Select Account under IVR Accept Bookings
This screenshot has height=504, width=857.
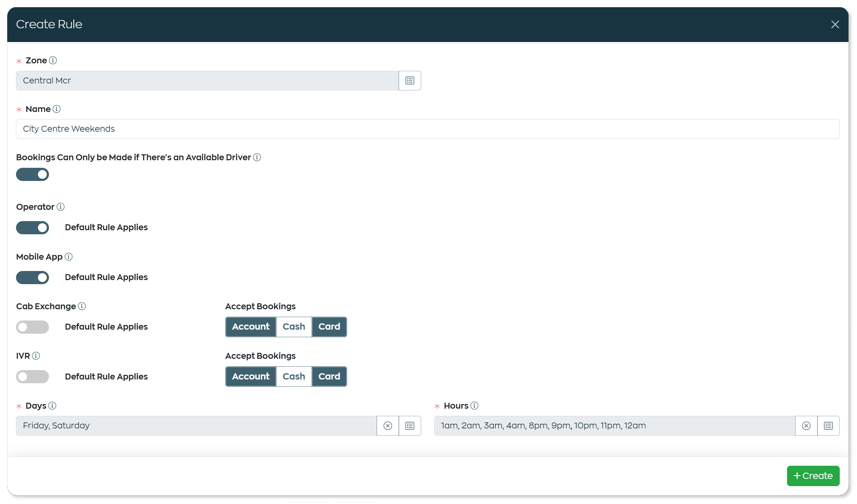251,376
